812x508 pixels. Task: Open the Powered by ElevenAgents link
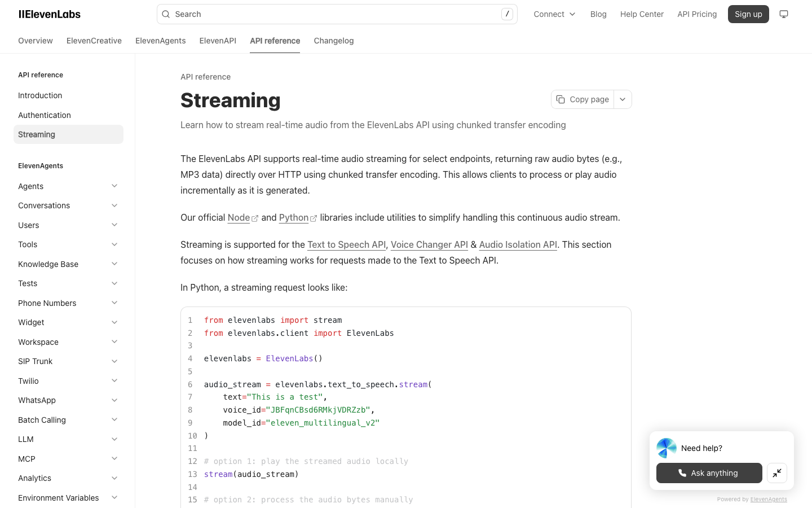tap(769, 499)
